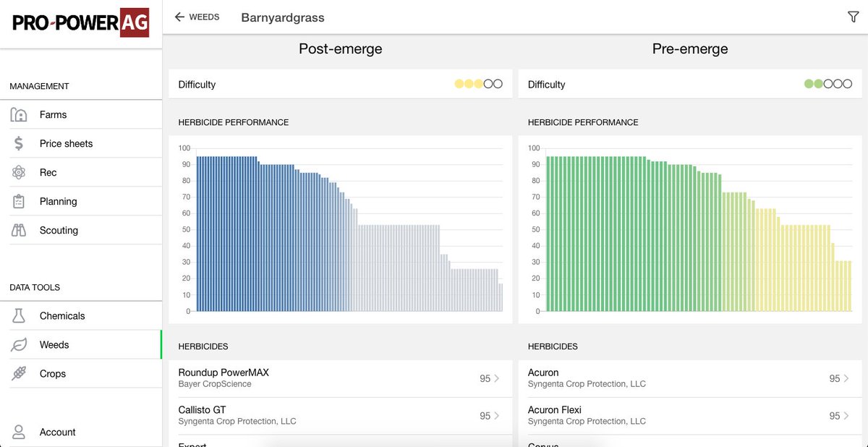This screenshot has height=447, width=868.
Task: Click the 95 score for Roundup PowerMAX
Action: [485, 378]
